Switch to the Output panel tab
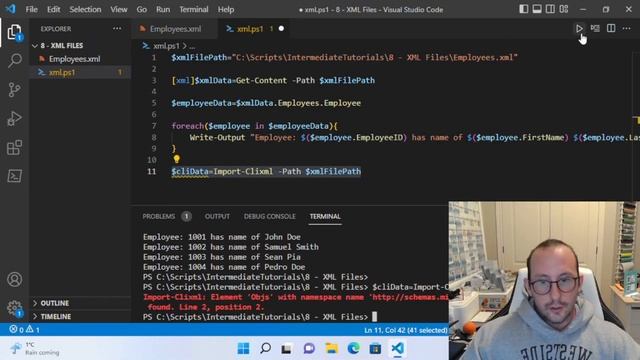 click(x=217, y=216)
